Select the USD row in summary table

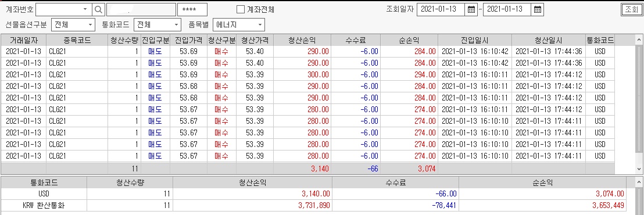point(313,193)
